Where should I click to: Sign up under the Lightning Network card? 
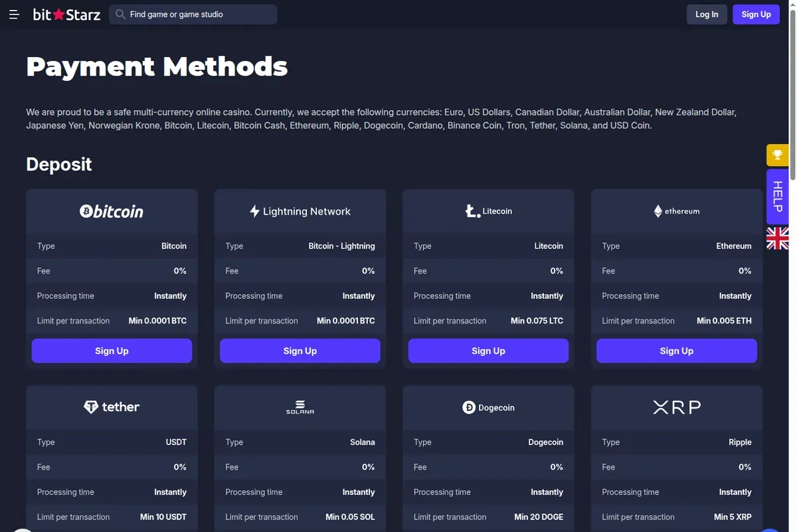[300, 351]
